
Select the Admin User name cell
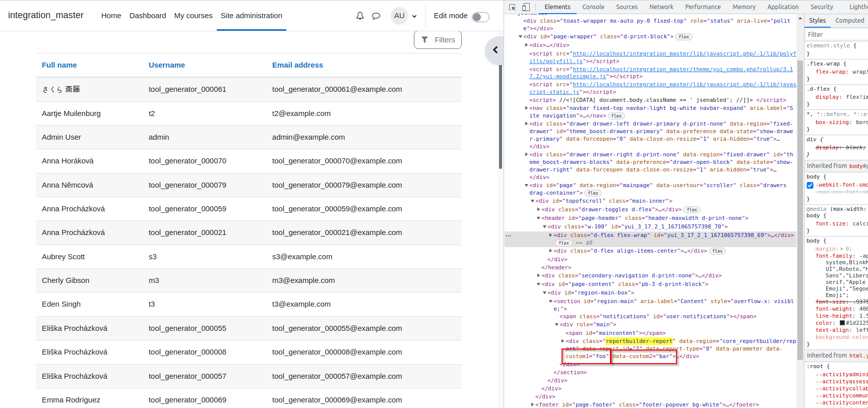(61, 137)
